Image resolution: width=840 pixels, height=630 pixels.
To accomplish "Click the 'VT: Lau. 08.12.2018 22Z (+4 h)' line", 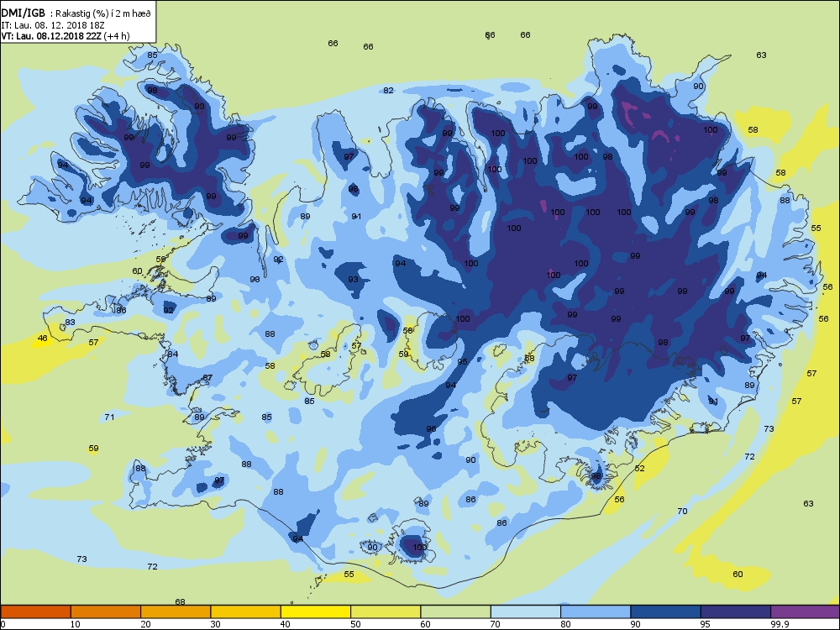I will pos(66,36).
